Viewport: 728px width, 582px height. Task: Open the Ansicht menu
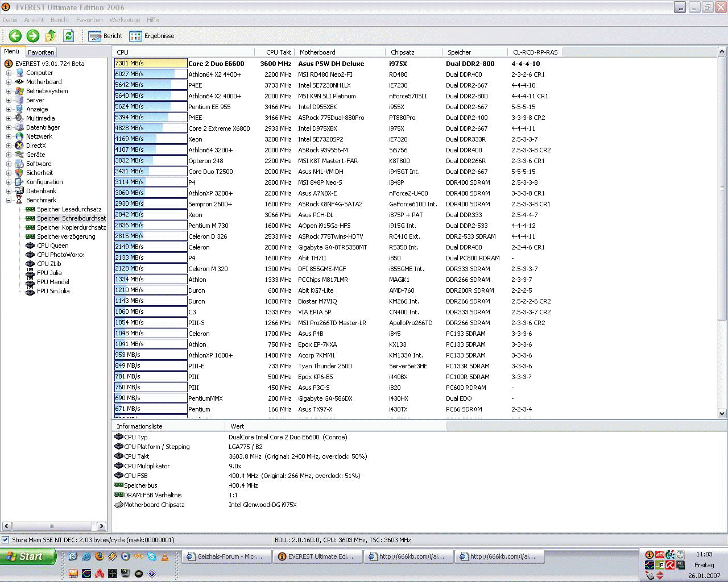(34, 20)
